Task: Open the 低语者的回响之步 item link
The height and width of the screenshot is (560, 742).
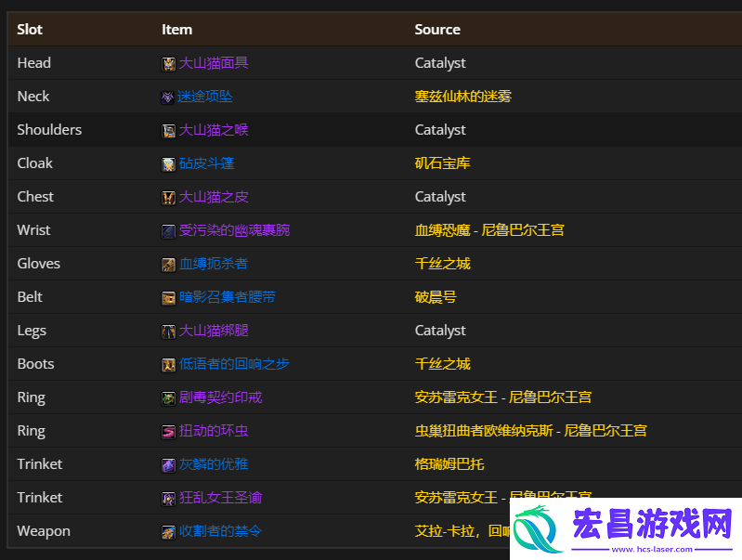Action: 234,363
